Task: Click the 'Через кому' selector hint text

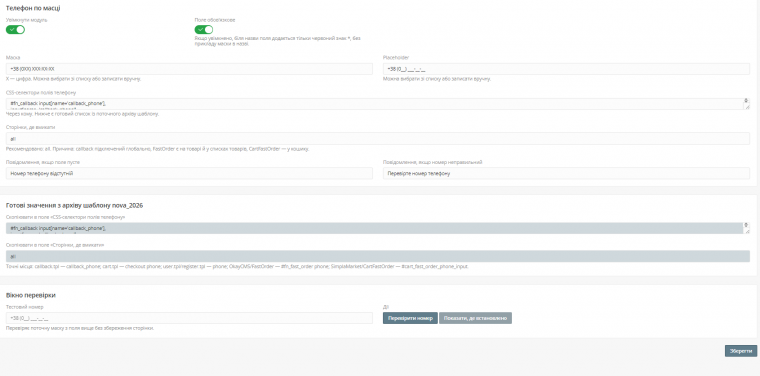Action: tap(82, 114)
